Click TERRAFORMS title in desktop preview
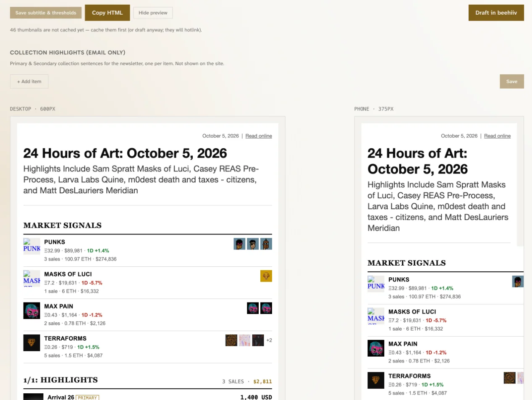This screenshot has height=400, width=532. tap(65, 339)
